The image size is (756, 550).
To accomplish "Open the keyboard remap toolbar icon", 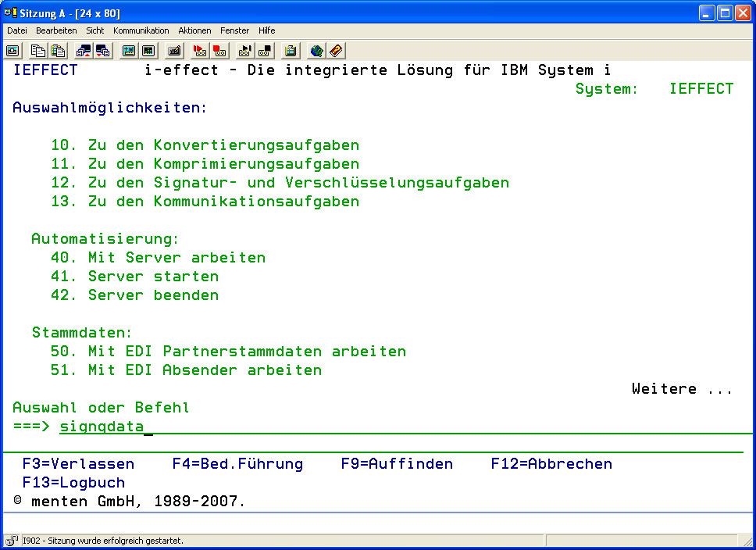I will [175, 51].
